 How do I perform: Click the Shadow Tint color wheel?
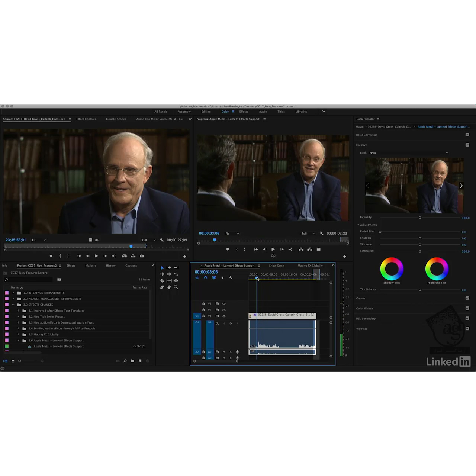tap(392, 268)
